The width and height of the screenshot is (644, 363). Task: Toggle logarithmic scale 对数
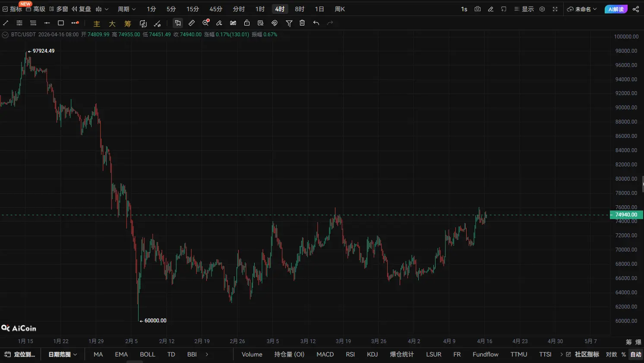point(611,354)
